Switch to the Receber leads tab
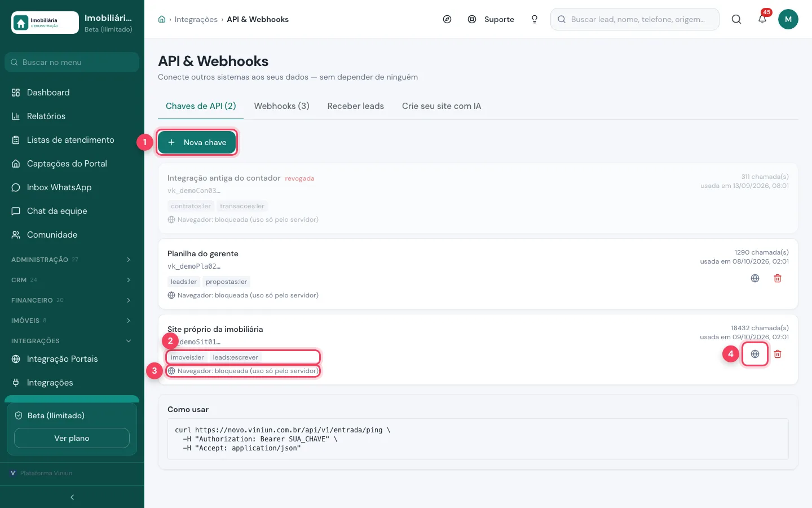The width and height of the screenshot is (812, 508). tap(356, 106)
